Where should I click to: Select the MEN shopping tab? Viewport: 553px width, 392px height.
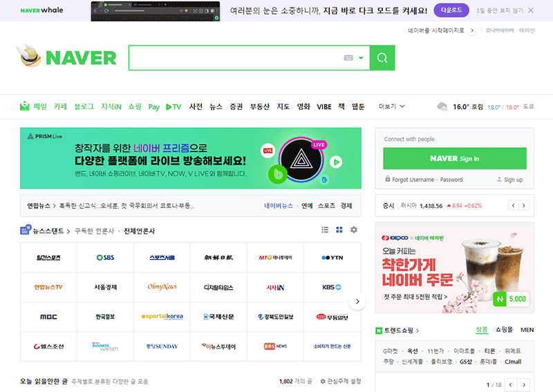pos(527,330)
